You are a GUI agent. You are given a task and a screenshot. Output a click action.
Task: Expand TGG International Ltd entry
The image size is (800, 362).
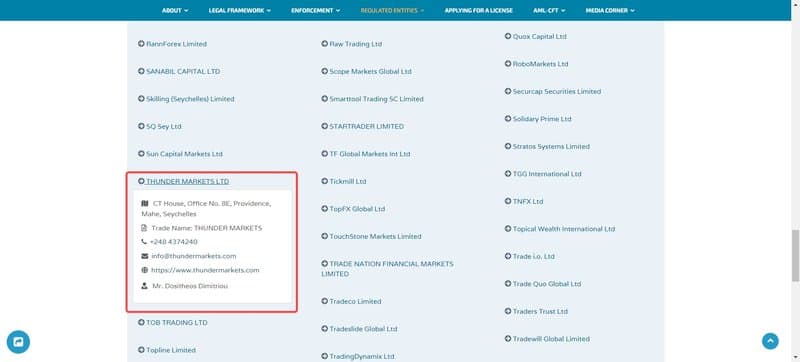click(x=543, y=174)
